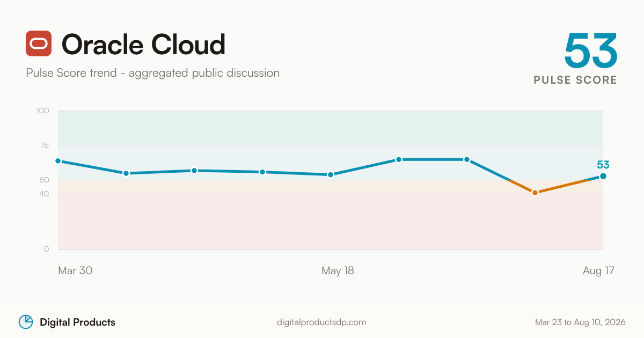Select the data point above May 18
The width and height of the screenshot is (644, 338).
click(331, 174)
